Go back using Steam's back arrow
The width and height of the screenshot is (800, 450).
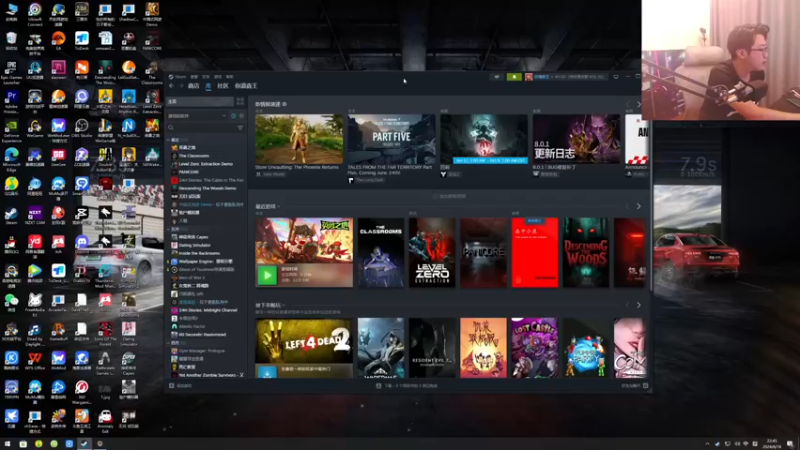(x=171, y=86)
